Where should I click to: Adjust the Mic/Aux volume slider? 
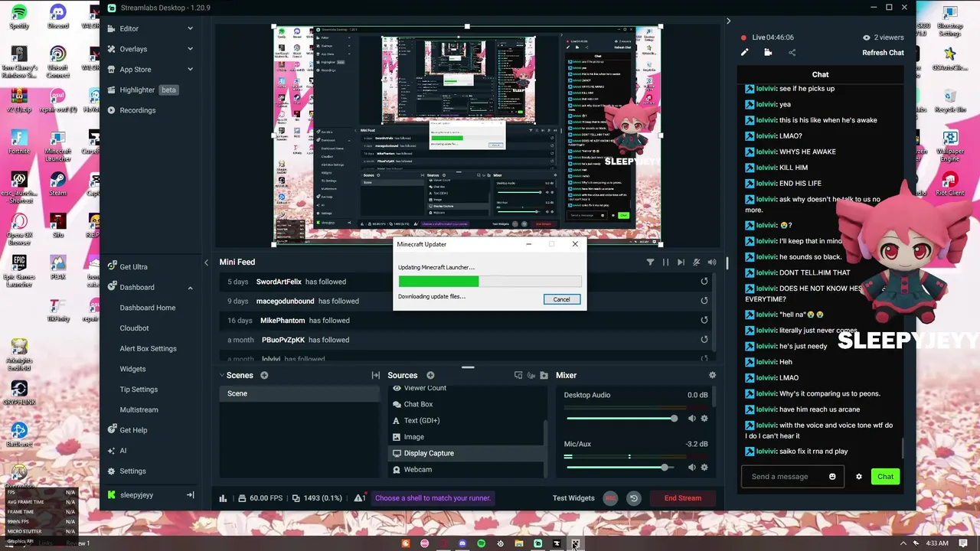[622, 468]
